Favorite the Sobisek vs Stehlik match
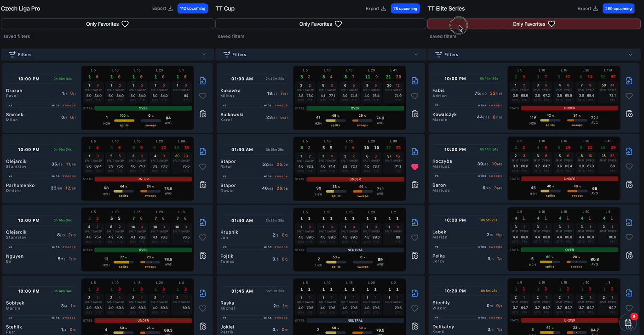Screen dimensions: 644x335 [203, 308]
